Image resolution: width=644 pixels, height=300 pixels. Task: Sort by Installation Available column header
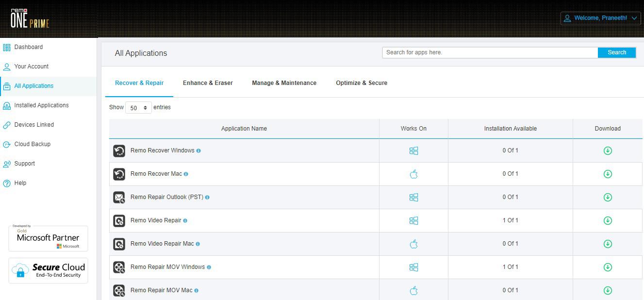pos(511,129)
